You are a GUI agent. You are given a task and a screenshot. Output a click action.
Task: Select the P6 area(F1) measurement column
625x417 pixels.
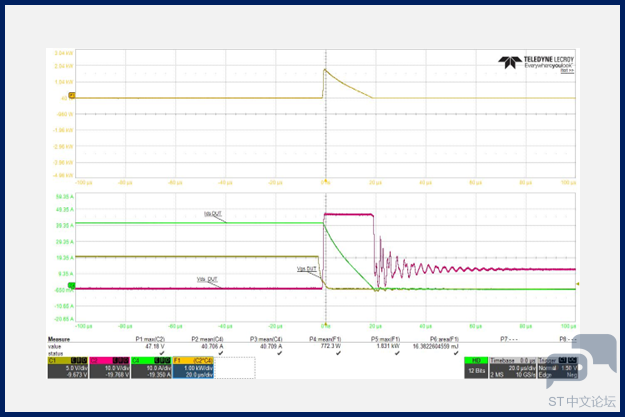point(444,339)
